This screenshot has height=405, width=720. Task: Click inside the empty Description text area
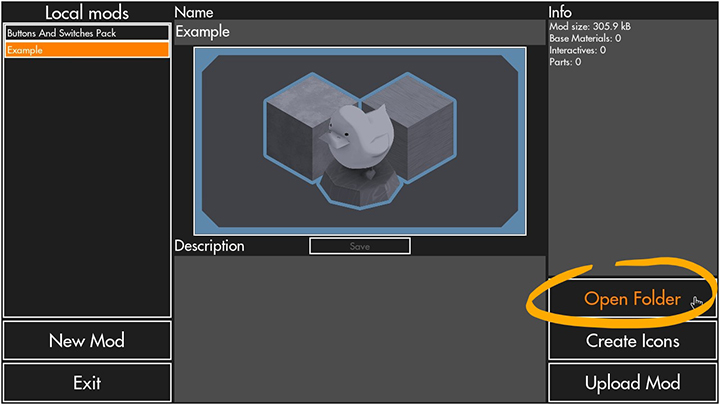(x=360, y=329)
